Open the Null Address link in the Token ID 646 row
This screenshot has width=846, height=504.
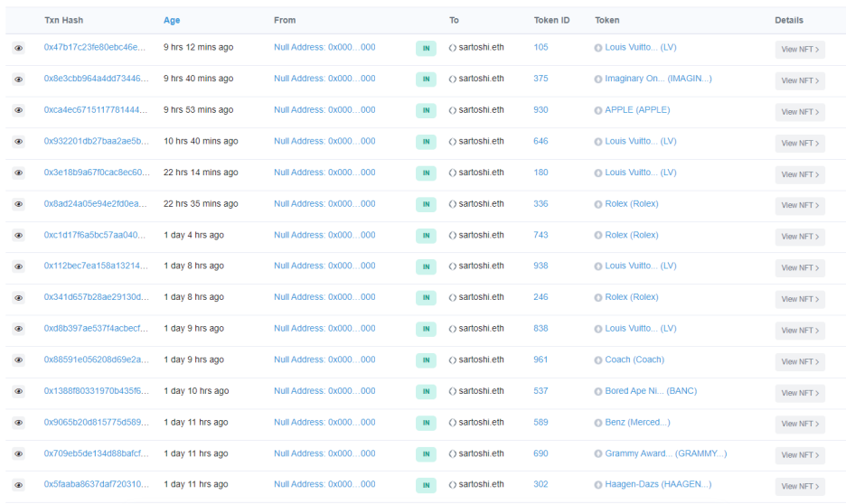[324, 141]
